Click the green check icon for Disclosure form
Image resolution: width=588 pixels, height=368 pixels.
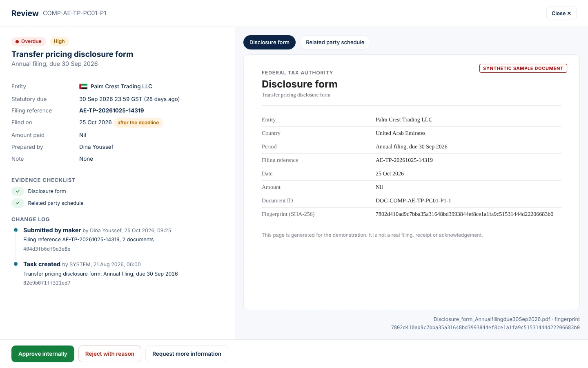coord(18,191)
